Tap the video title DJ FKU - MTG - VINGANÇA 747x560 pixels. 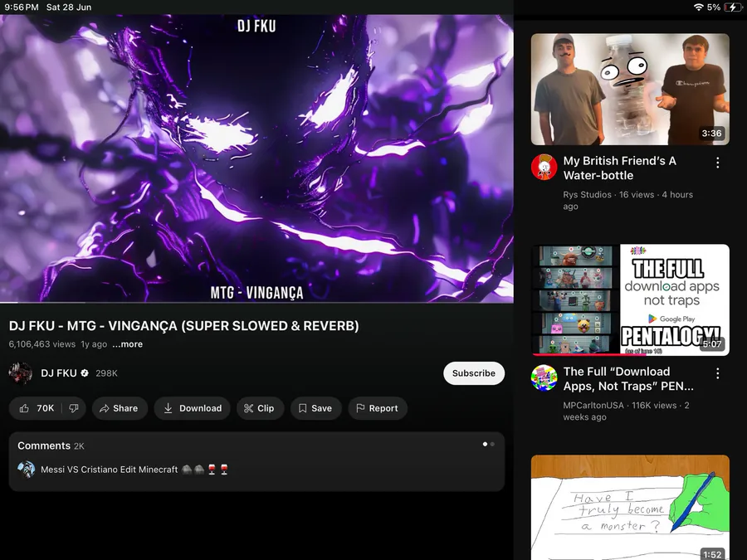pos(184,326)
